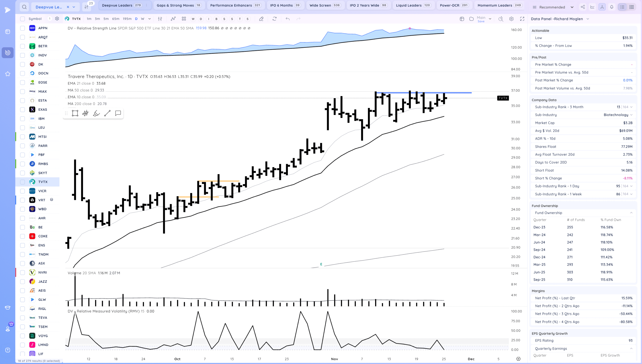Image resolution: width=642 pixels, height=364 pixels.
Task: Open the share icon at top right
Action: pyautogui.click(x=583, y=7)
